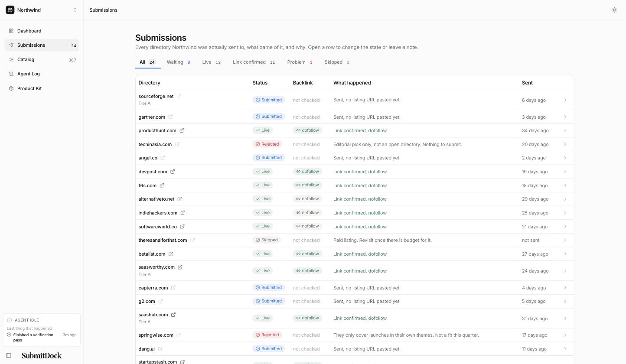Image resolution: width=626 pixels, height=364 pixels.
Task: Open springwise.com external link icon
Action: tap(179, 335)
